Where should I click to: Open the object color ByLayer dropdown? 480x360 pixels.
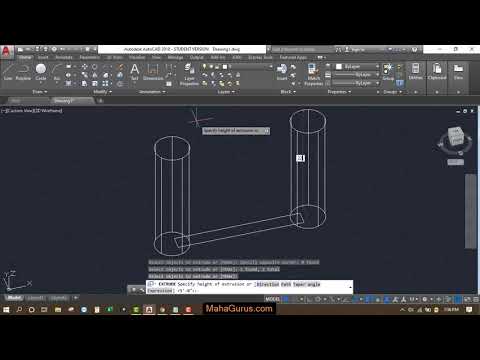357,67
